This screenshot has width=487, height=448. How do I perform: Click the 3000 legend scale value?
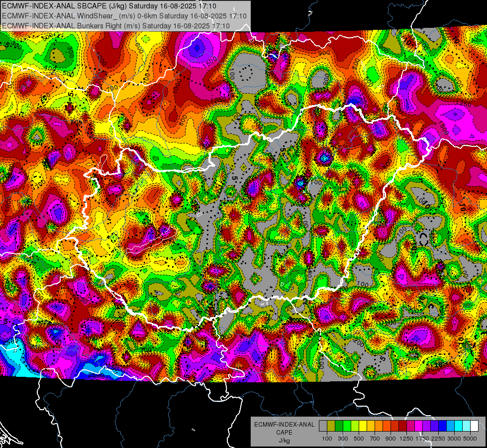tap(454, 439)
